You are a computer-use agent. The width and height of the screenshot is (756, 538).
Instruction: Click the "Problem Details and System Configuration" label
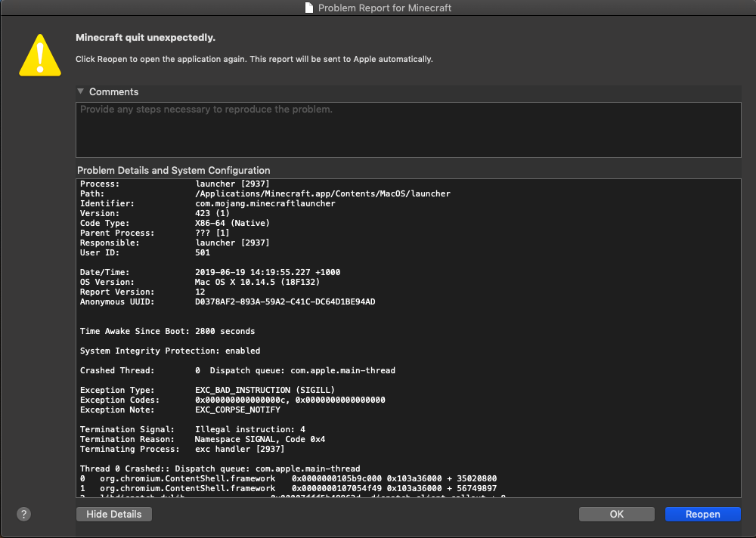pyautogui.click(x=174, y=170)
